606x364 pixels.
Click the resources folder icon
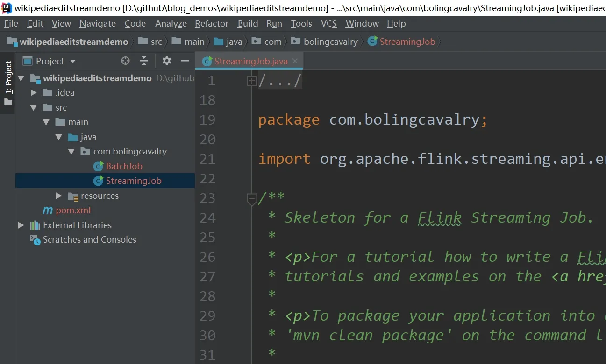click(73, 196)
